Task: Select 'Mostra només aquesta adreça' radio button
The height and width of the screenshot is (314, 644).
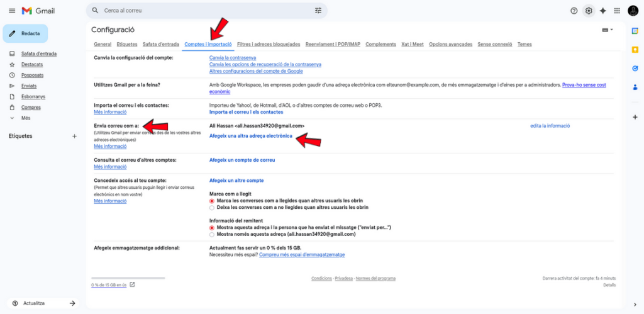Action: point(212,234)
